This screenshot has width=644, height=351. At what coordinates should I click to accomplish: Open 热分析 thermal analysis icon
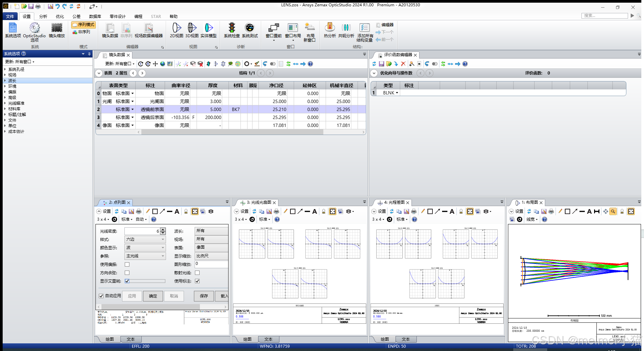point(330,30)
